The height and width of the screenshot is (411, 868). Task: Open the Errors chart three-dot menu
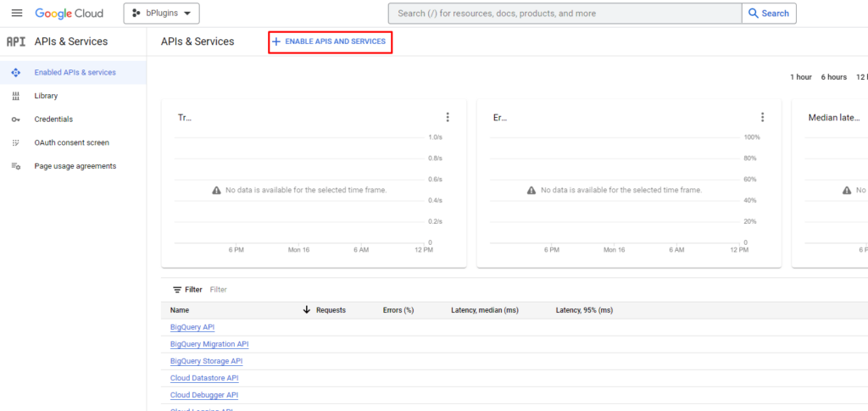tap(762, 117)
